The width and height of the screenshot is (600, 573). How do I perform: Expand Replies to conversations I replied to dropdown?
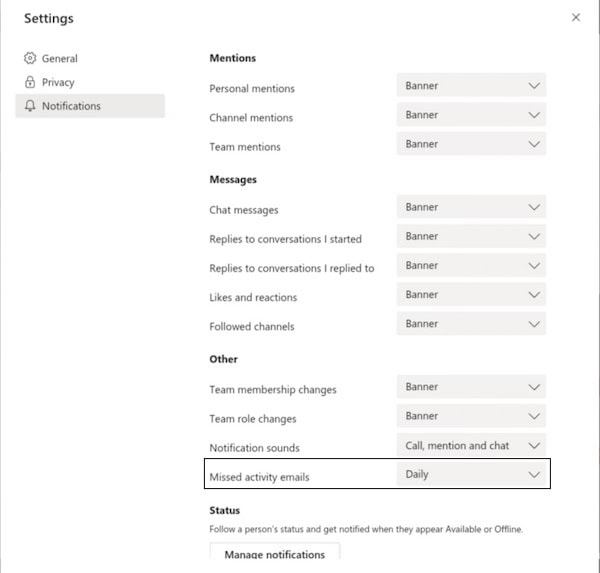point(471,265)
